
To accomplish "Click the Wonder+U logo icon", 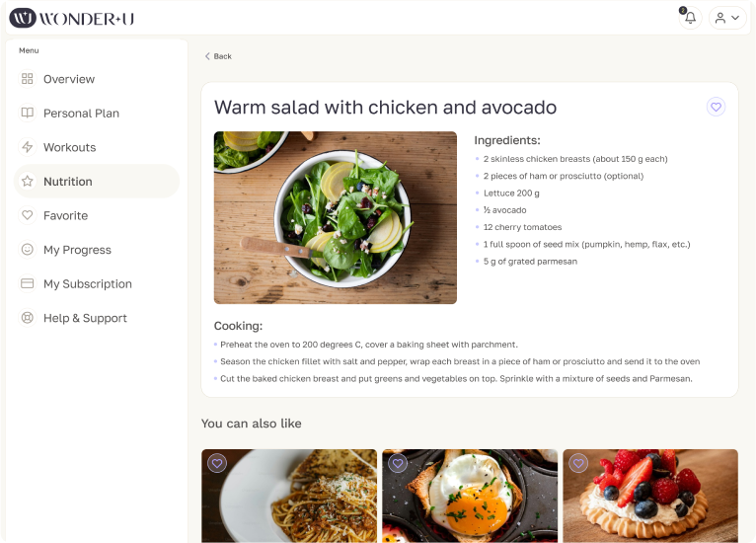I will [x=23, y=18].
